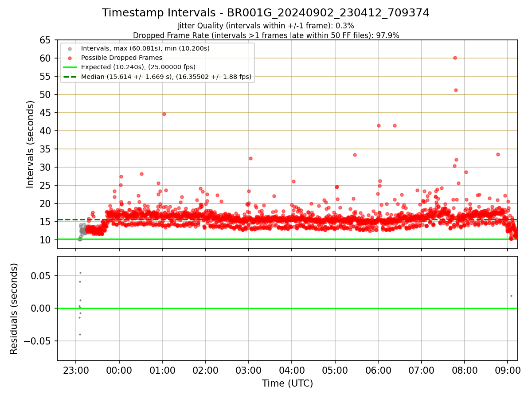Viewport: 532px width, 399px height.
Task: Click the y-axis tick label 45
Action: [46, 113]
